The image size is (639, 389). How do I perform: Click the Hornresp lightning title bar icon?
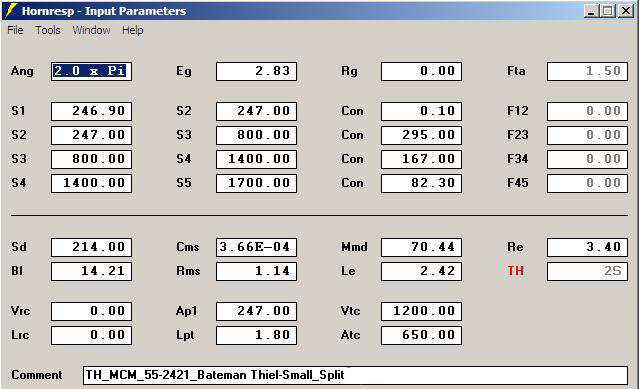pos(11,10)
